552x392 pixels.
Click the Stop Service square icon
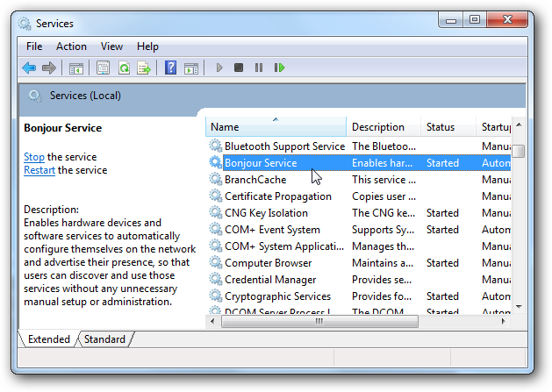(239, 68)
